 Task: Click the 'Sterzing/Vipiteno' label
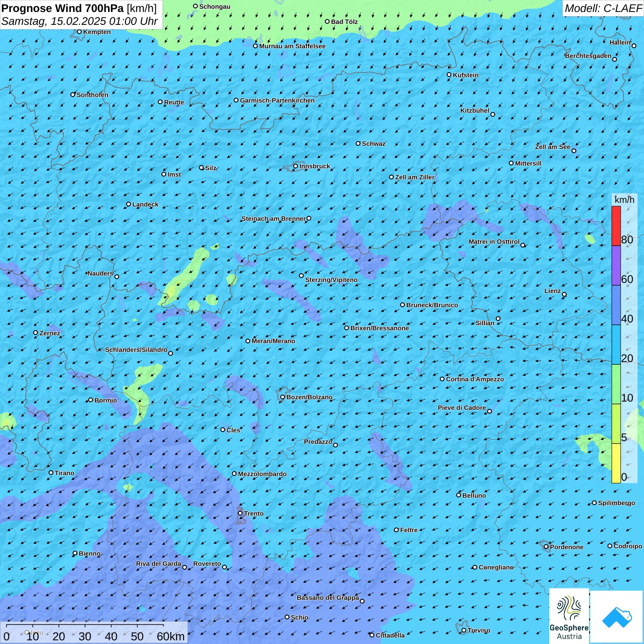[331, 280]
